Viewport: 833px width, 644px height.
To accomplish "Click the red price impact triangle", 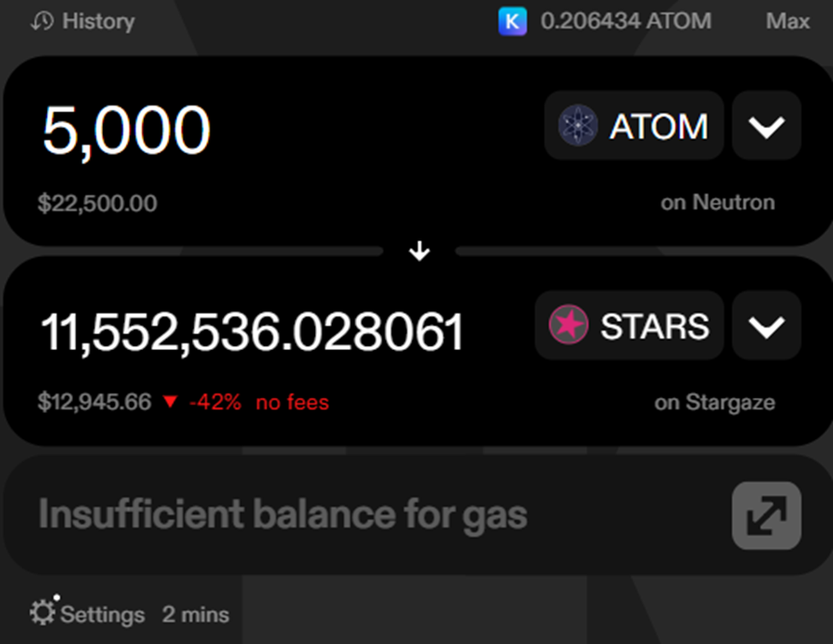I will [x=170, y=402].
